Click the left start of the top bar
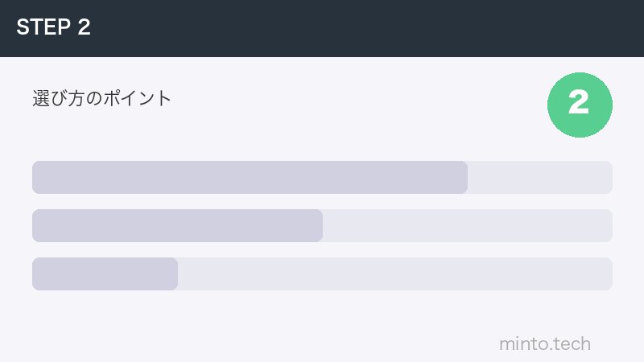This screenshot has width=644, height=362. pyautogui.click(x=35, y=178)
